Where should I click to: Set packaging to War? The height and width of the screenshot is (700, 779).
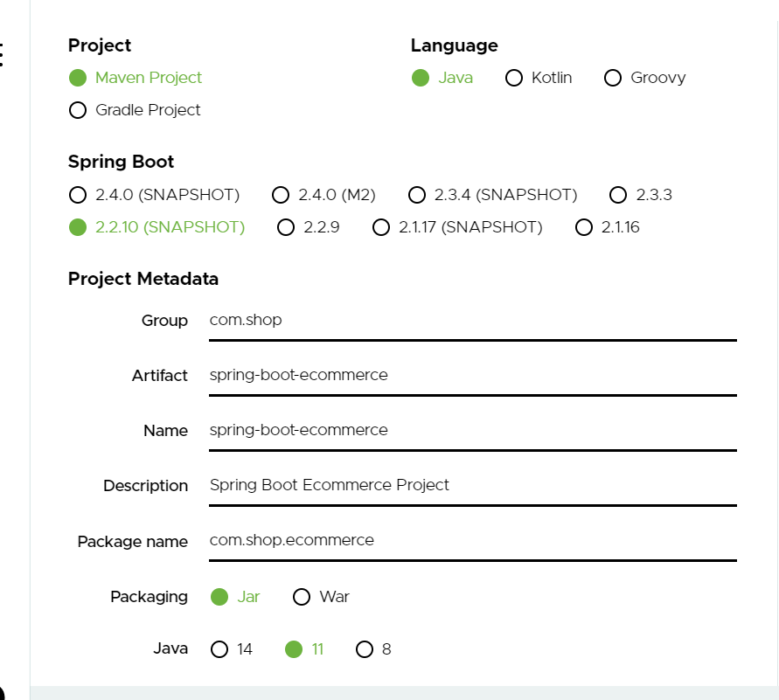click(x=302, y=597)
